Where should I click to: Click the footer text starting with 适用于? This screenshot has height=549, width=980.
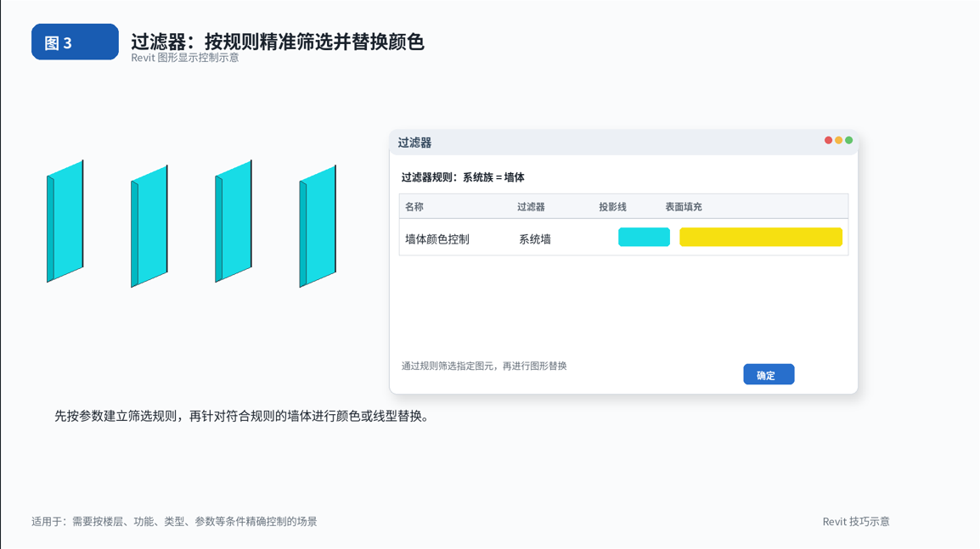[174, 522]
